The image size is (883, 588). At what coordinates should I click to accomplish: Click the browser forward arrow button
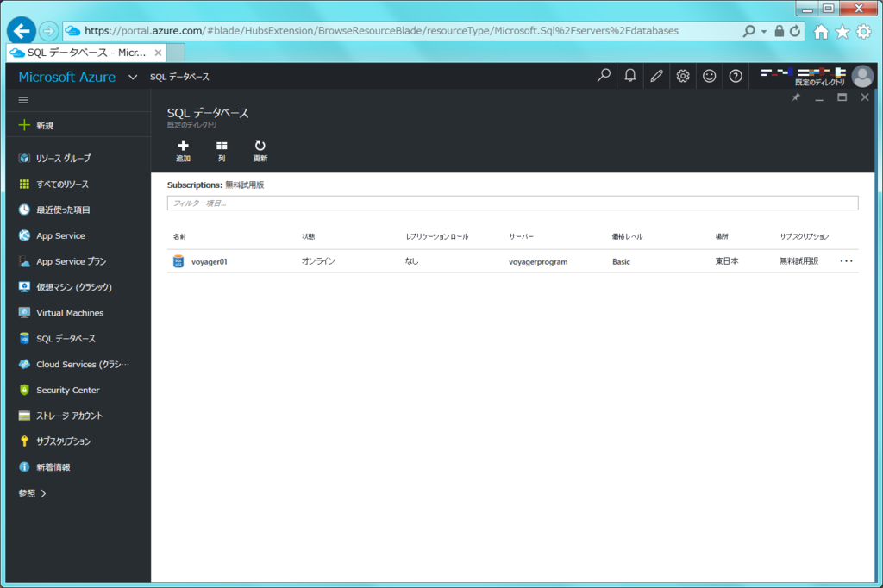(x=49, y=31)
